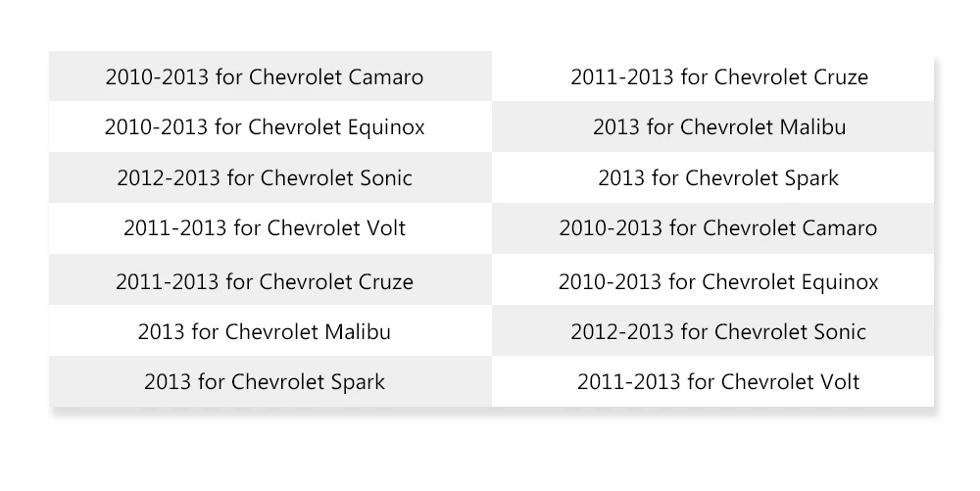Pick right-column 2013 Chevrolet Spark cell

coord(713,177)
